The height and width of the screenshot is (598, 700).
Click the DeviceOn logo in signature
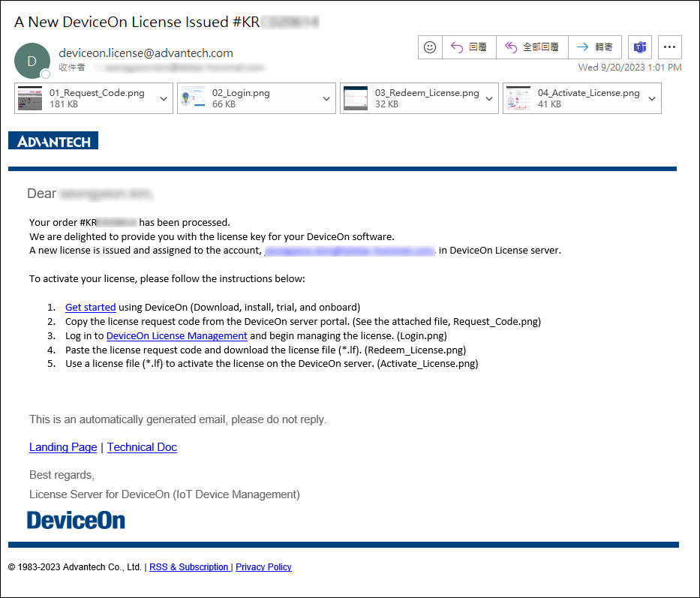pyautogui.click(x=76, y=520)
